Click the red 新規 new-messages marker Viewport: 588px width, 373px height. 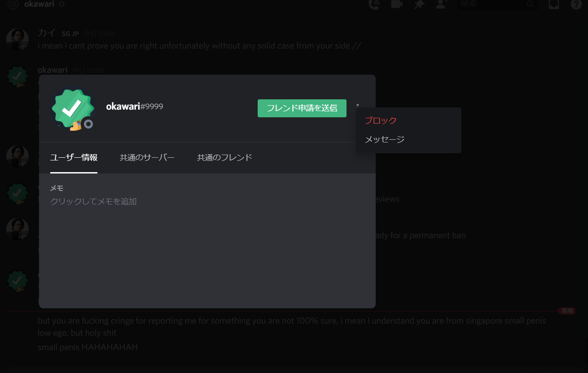pos(566,311)
